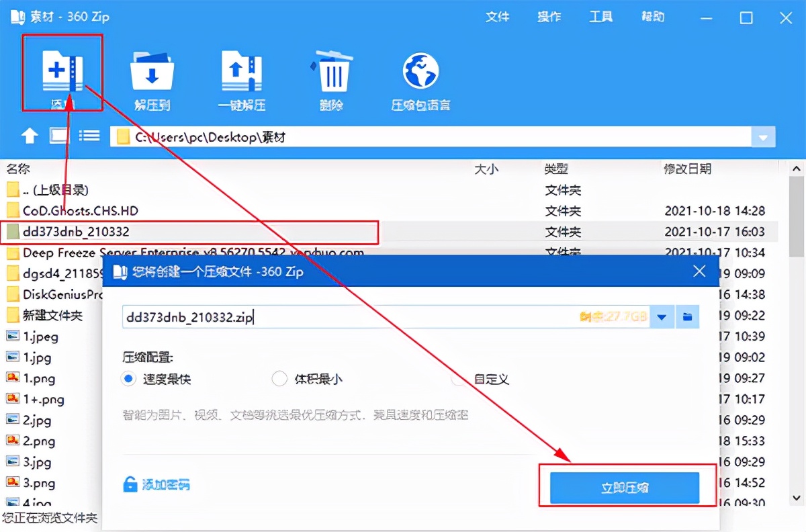The height and width of the screenshot is (532, 806).
Task: Select the 速度最快 compression option
Action: (128, 379)
